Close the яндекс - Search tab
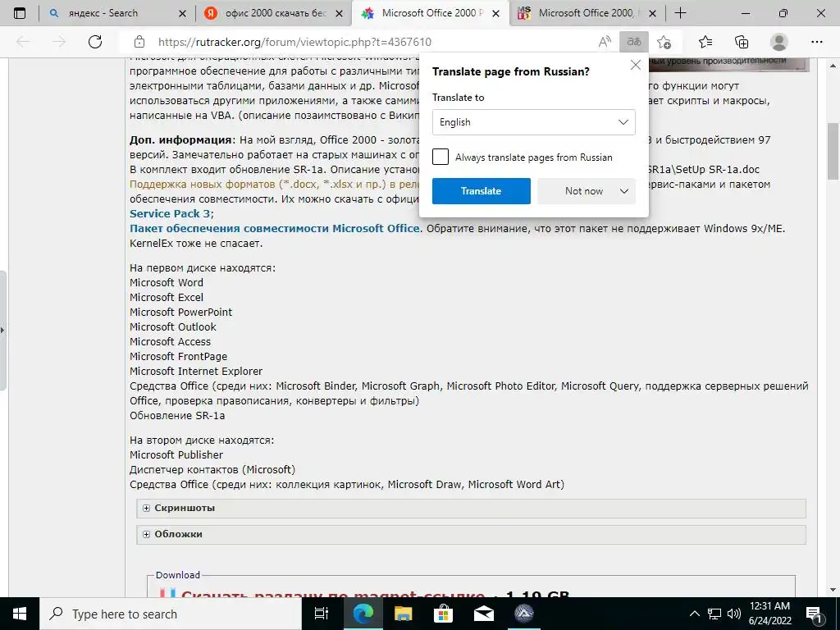This screenshot has width=840, height=630. click(x=182, y=13)
